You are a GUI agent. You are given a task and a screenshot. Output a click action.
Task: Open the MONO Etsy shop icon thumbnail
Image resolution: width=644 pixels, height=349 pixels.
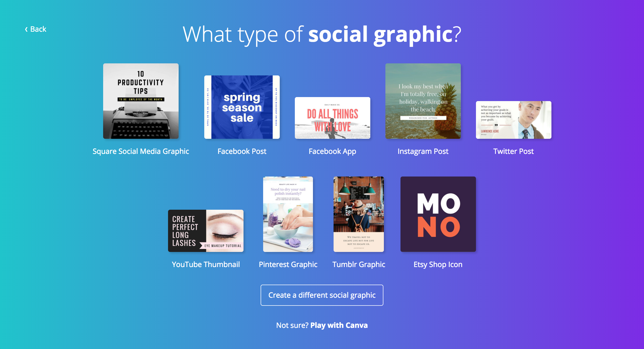[x=438, y=214]
